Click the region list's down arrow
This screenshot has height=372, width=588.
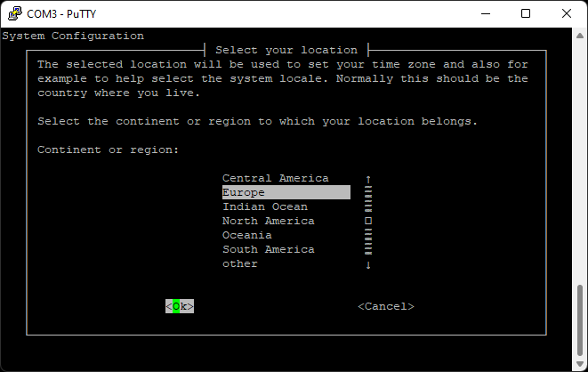(x=367, y=264)
